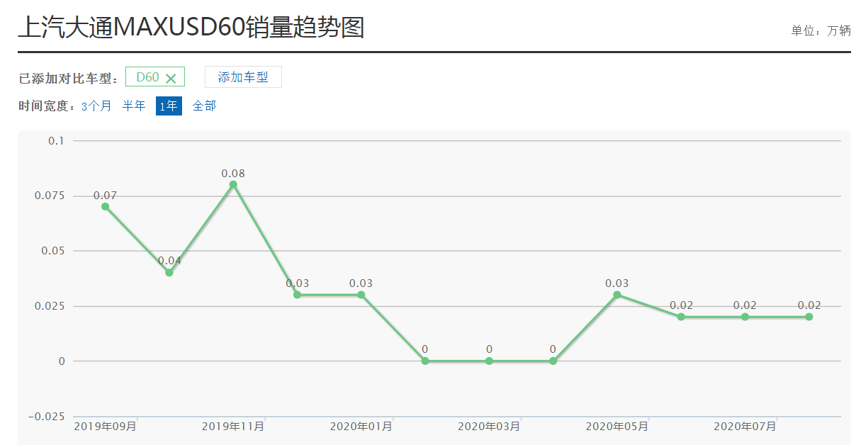Click the 0.07 data point for 2019年09月
Image resolution: width=868 pixels, height=445 pixels.
pos(105,206)
